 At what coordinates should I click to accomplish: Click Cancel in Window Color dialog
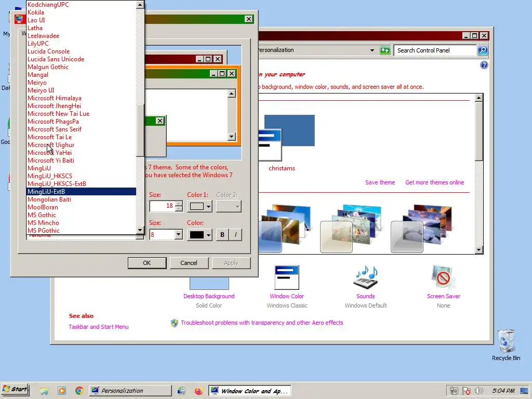(x=189, y=263)
